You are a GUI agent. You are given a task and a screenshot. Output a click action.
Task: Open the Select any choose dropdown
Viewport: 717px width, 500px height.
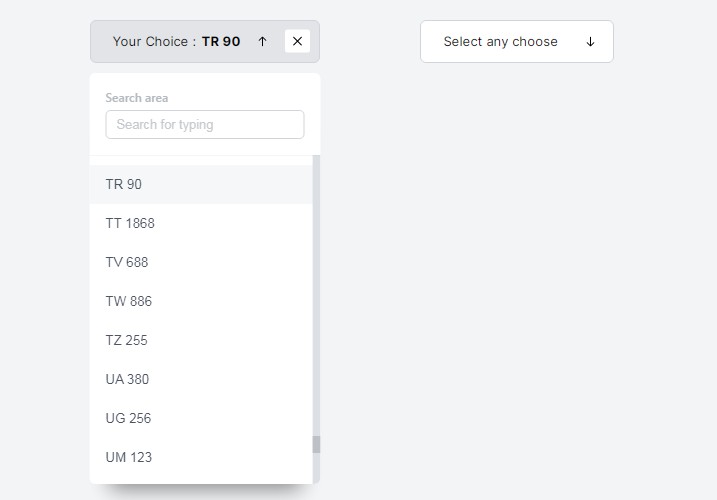click(x=516, y=42)
